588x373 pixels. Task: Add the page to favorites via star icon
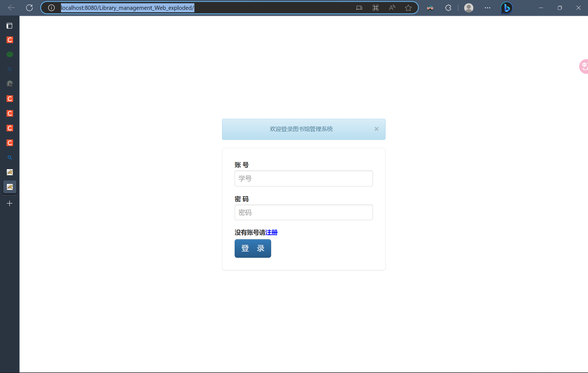(408, 8)
